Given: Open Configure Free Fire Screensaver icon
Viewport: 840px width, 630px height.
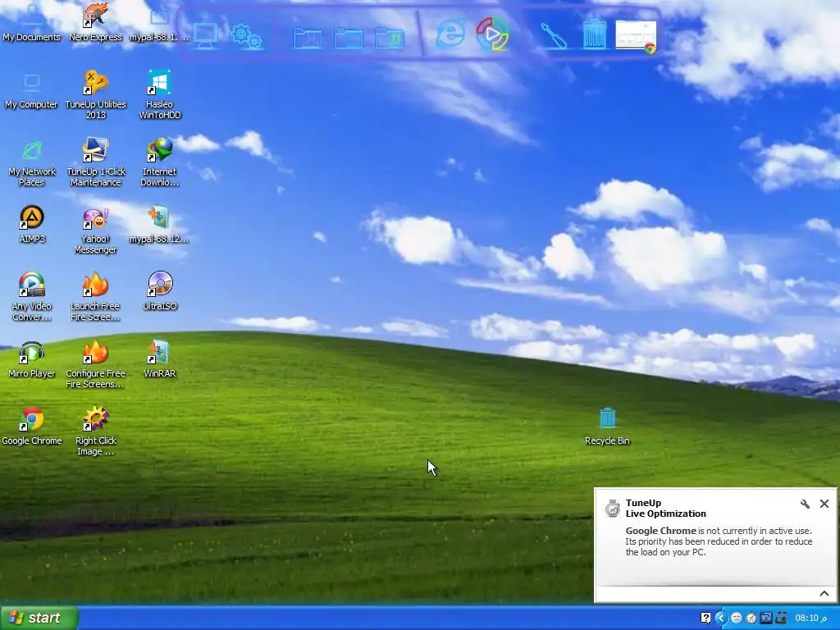Looking at the screenshot, I should [x=95, y=364].
